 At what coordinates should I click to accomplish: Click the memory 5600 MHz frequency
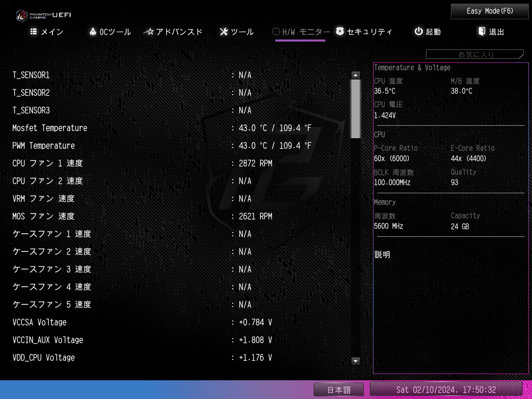(x=389, y=226)
